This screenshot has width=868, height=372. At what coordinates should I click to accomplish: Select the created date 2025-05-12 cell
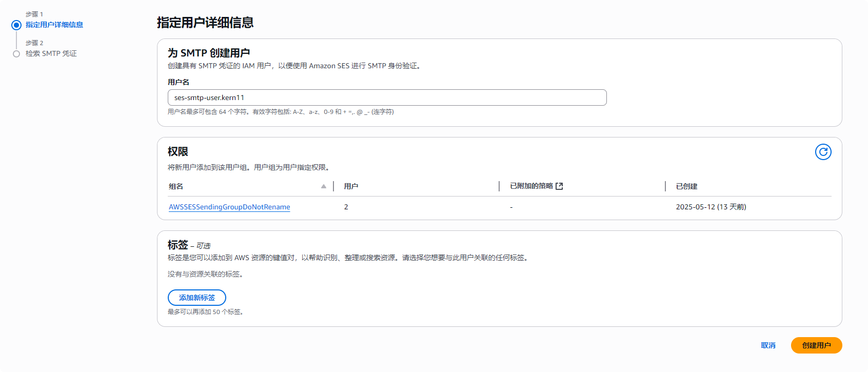coord(711,207)
